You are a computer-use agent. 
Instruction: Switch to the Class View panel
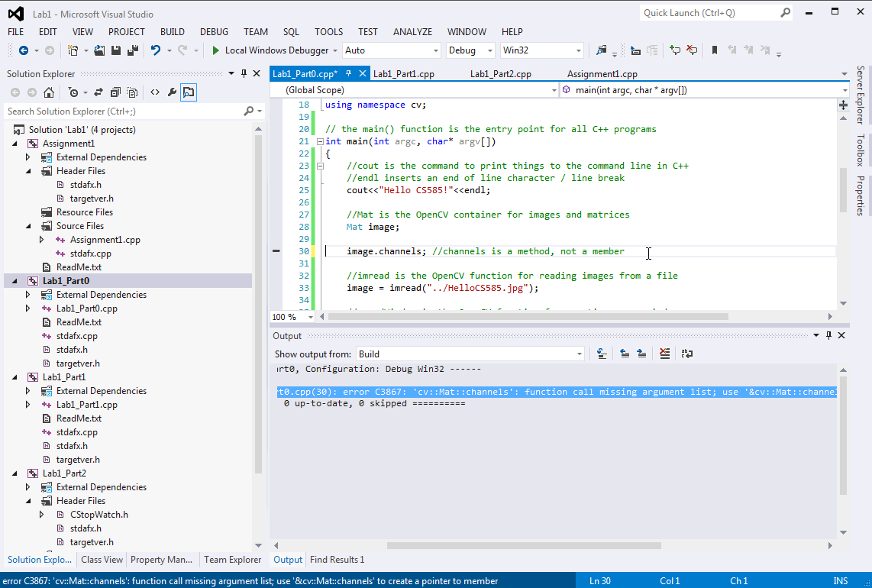tap(102, 560)
